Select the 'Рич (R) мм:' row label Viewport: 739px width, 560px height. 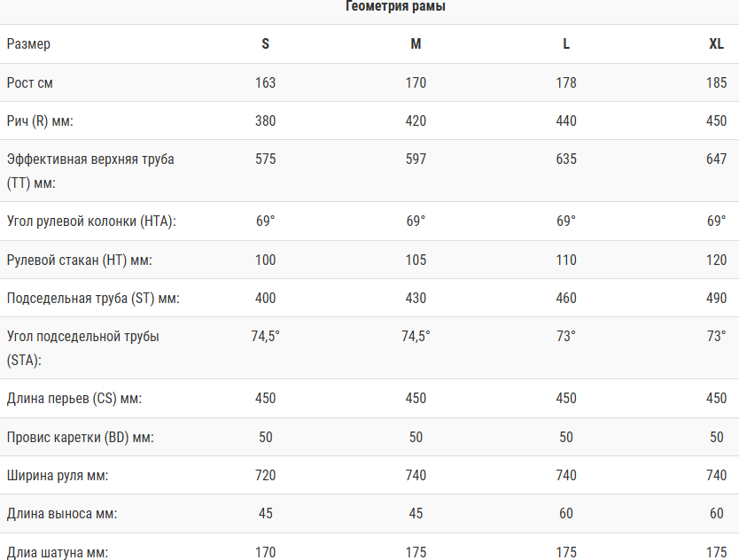point(40,121)
